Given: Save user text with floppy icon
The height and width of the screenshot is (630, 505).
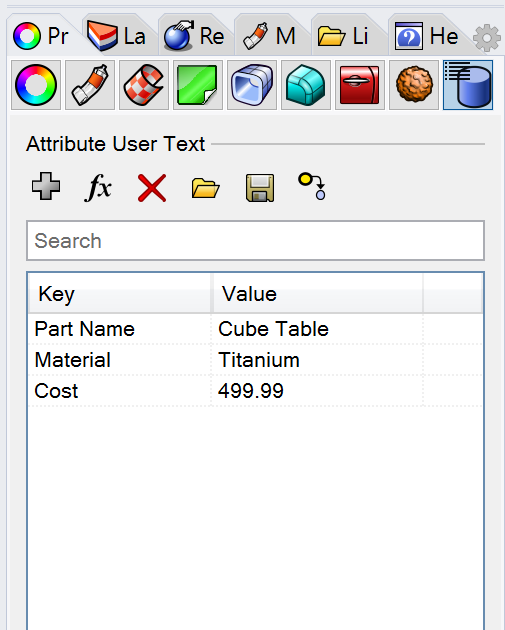Looking at the screenshot, I should click(260, 188).
